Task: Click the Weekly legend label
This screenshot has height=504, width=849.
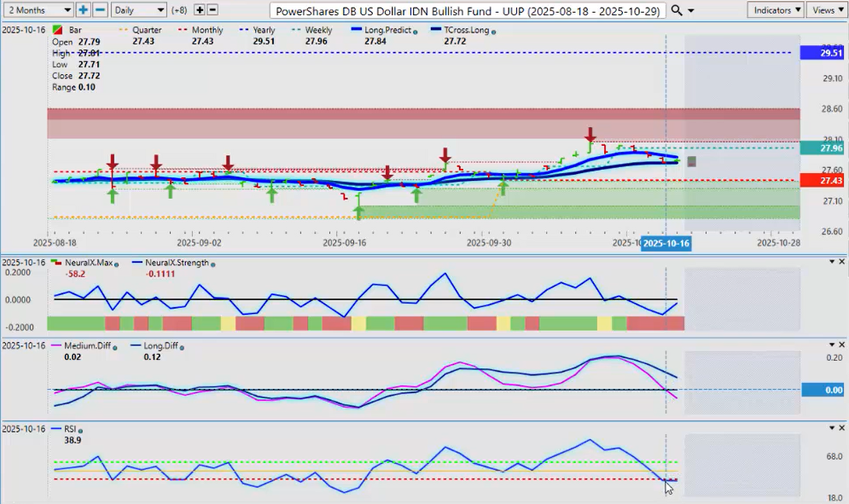Action: point(317,30)
